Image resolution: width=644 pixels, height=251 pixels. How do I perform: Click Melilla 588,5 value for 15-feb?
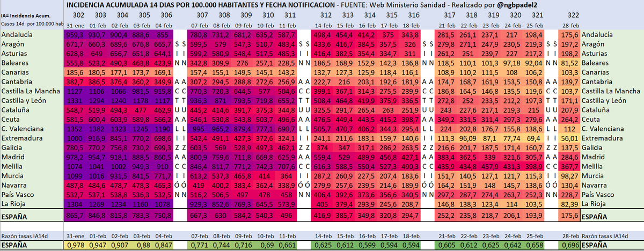click(345, 166)
